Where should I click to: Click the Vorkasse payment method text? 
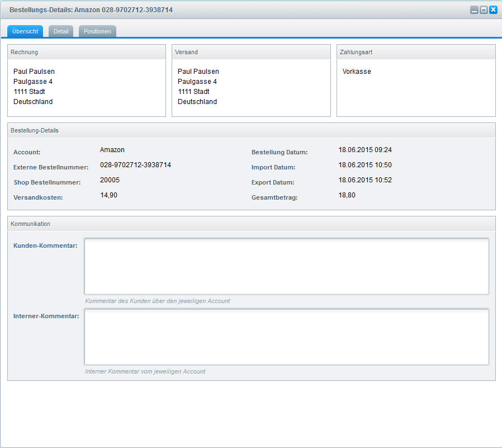tap(357, 72)
